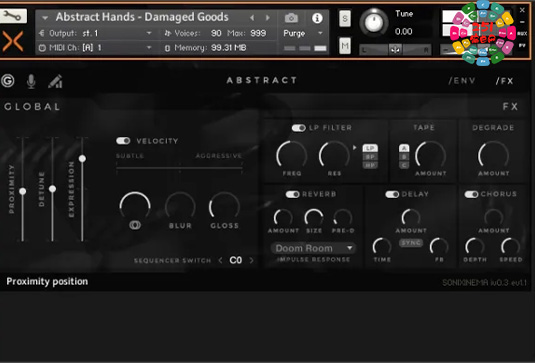This screenshot has width=535, height=363.
Task: Solo the instrument with S button
Action: coord(345,18)
